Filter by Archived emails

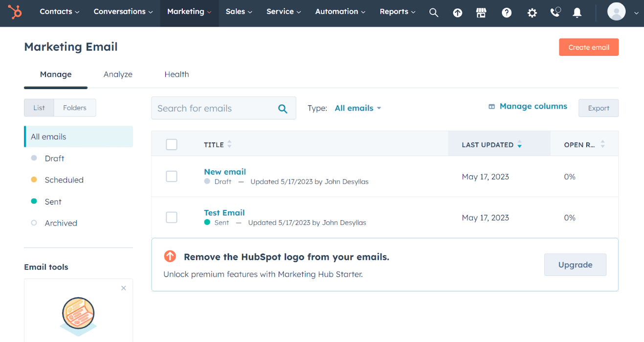click(61, 223)
